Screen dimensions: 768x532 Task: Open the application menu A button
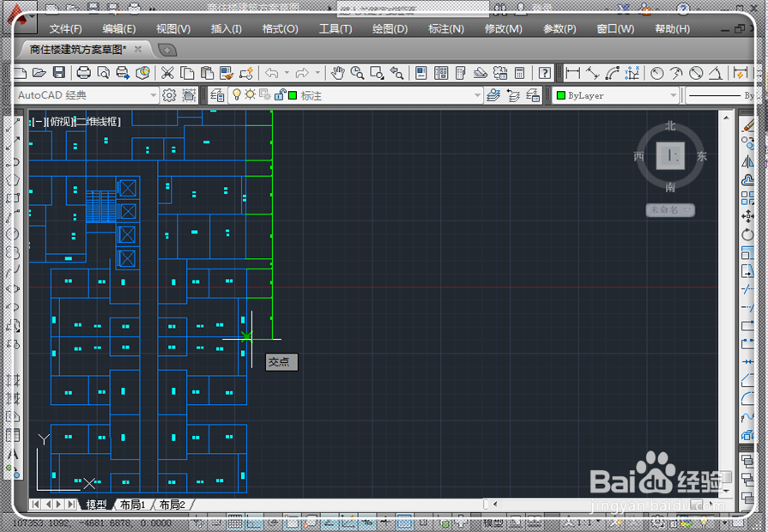pyautogui.click(x=18, y=18)
